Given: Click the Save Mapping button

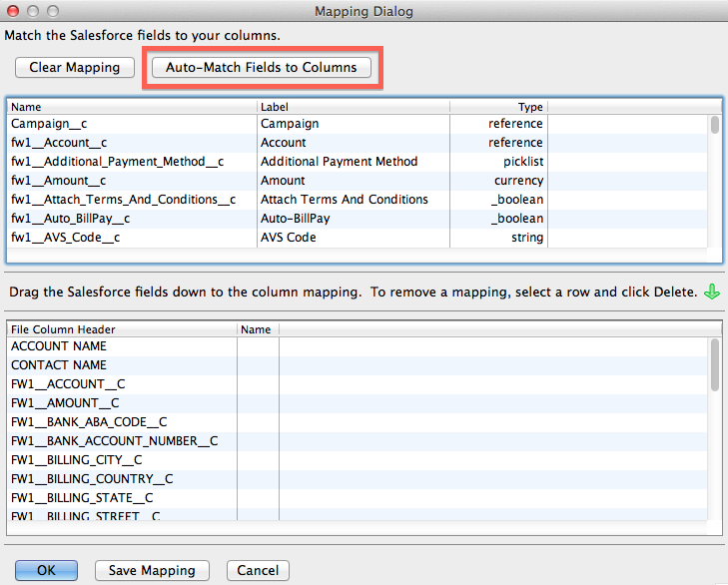Looking at the screenshot, I should click(x=152, y=570).
